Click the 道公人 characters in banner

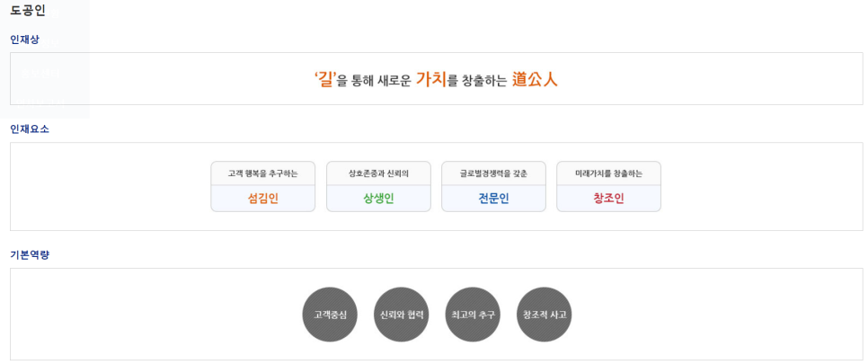click(535, 79)
